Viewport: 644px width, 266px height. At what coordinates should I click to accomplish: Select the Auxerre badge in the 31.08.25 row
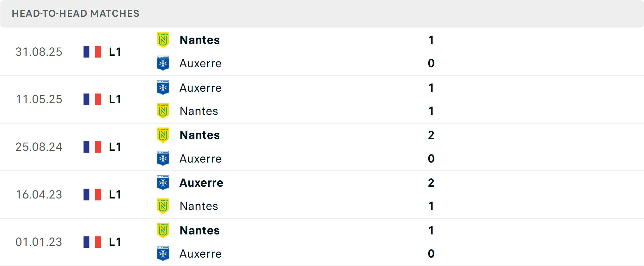coord(163,63)
